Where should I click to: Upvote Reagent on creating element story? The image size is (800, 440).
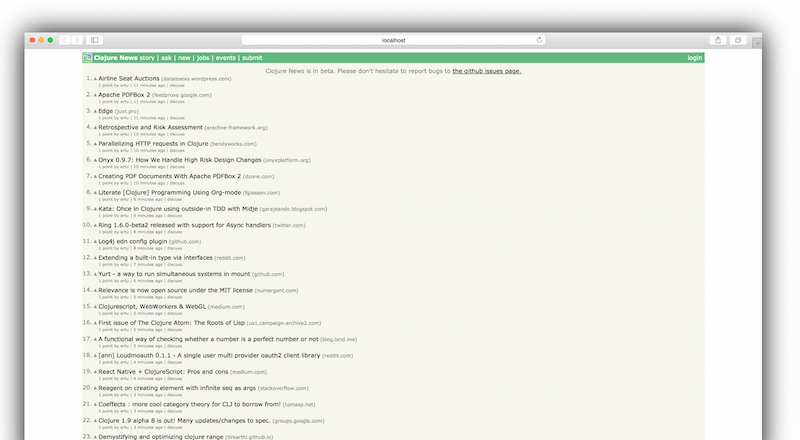(x=95, y=389)
